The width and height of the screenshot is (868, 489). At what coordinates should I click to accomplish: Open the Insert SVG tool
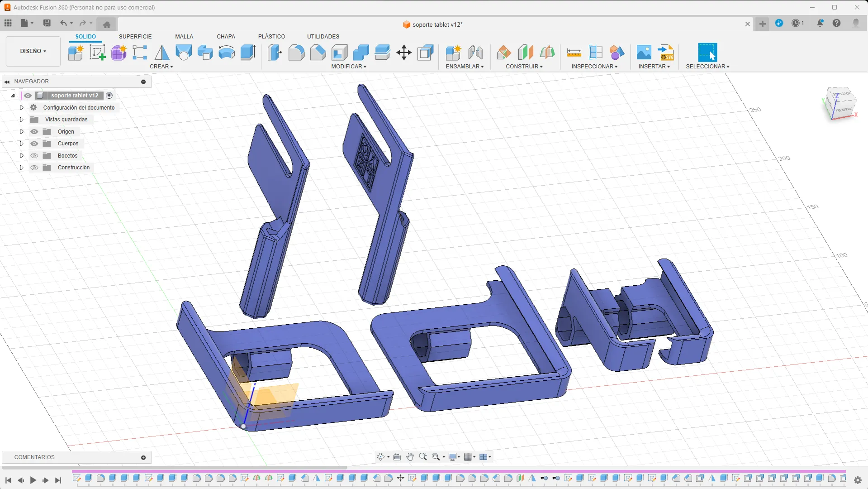(x=666, y=53)
